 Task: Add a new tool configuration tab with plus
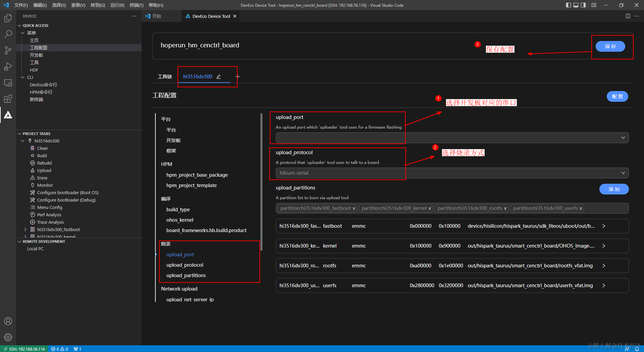click(238, 77)
